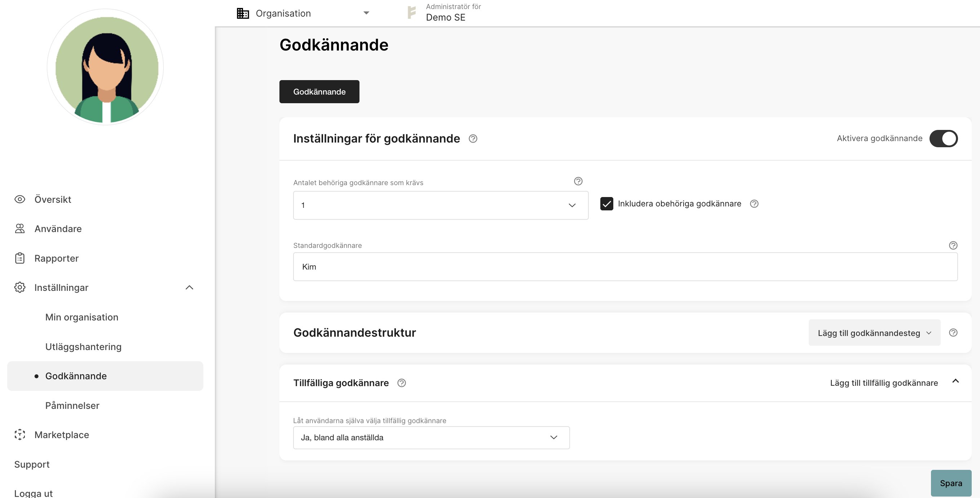Screen dimensions: 980x498
Task: Click the Översikt eye icon
Action: pos(20,199)
